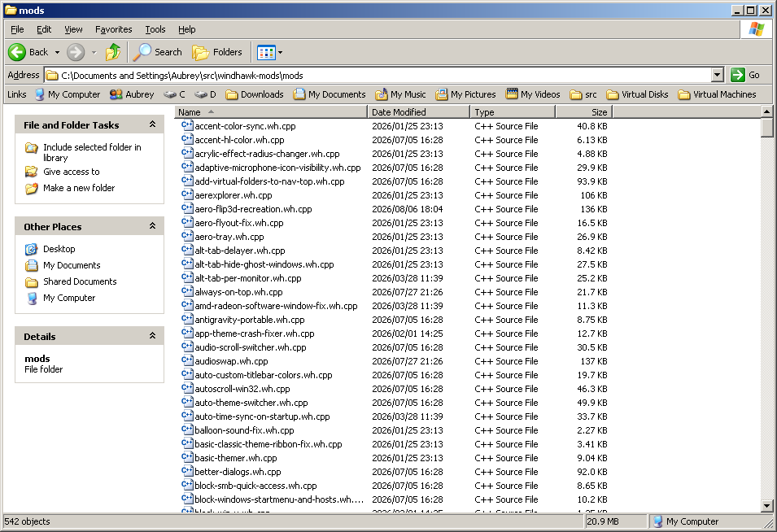Image resolution: width=777 pixels, height=532 pixels.
Task: Sort by Date Modified column header
Action: click(418, 112)
